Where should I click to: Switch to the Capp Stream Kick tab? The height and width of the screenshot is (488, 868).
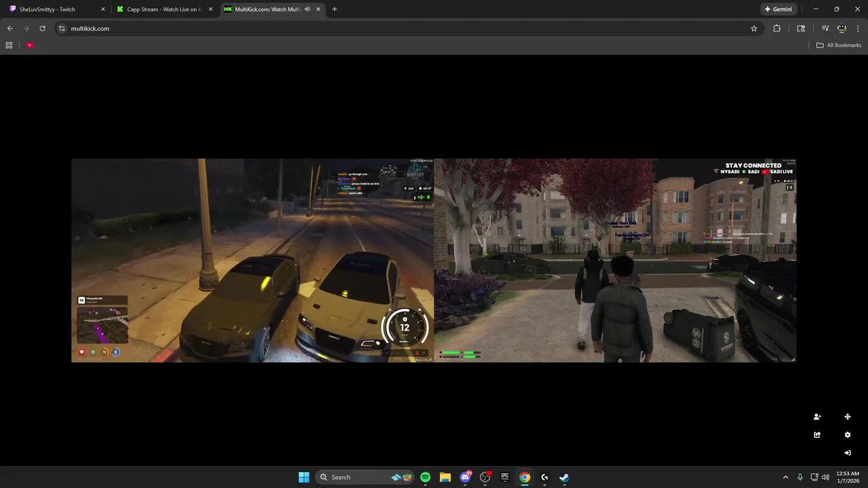pyautogui.click(x=163, y=9)
